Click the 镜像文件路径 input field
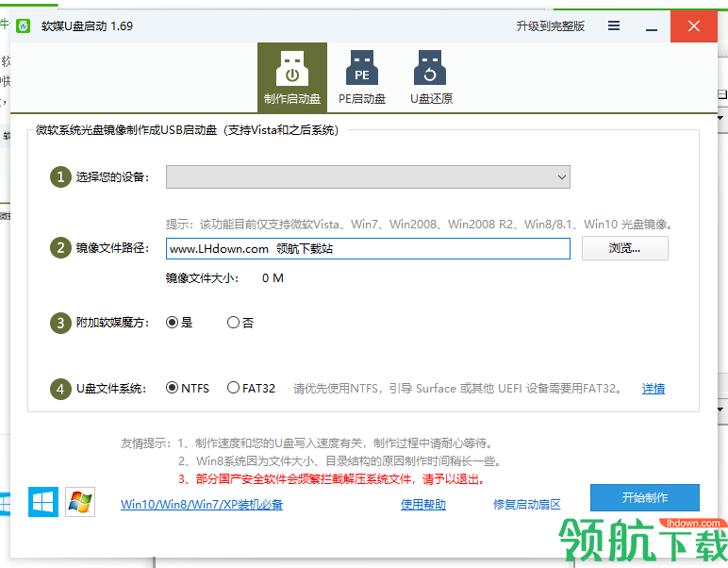Image resolution: width=728 pixels, height=568 pixels. pyautogui.click(x=368, y=248)
